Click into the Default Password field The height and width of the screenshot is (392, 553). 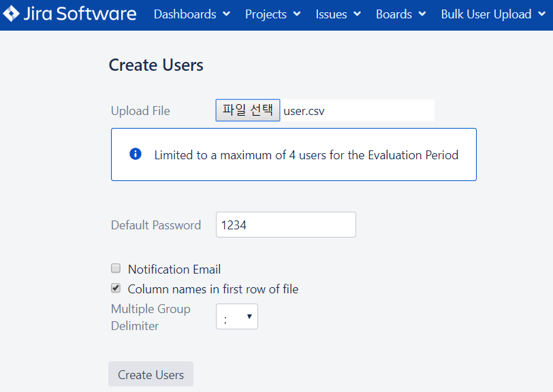[285, 225]
